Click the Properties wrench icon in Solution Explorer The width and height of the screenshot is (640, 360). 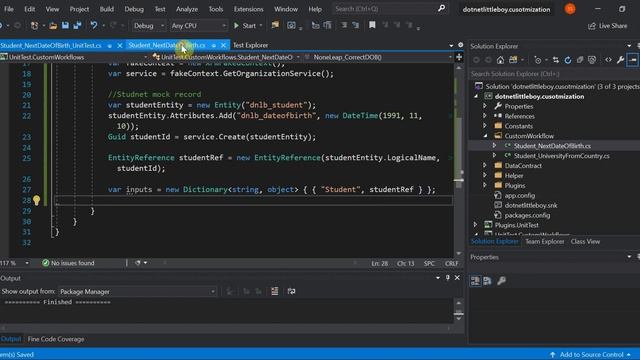(620, 60)
